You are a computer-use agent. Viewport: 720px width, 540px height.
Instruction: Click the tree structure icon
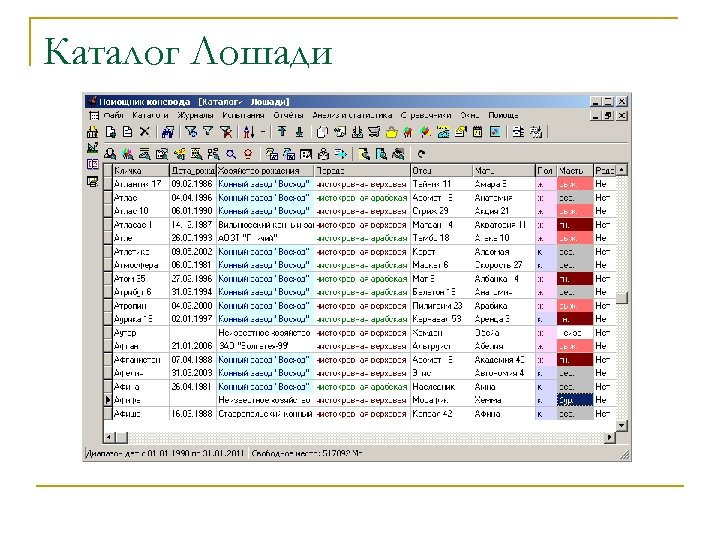(214, 154)
